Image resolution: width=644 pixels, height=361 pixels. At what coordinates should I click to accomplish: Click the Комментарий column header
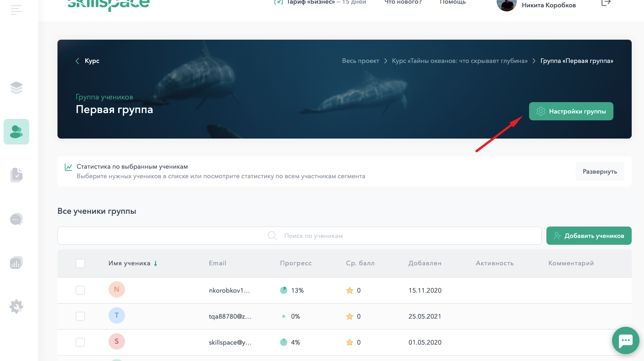[x=571, y=263]
